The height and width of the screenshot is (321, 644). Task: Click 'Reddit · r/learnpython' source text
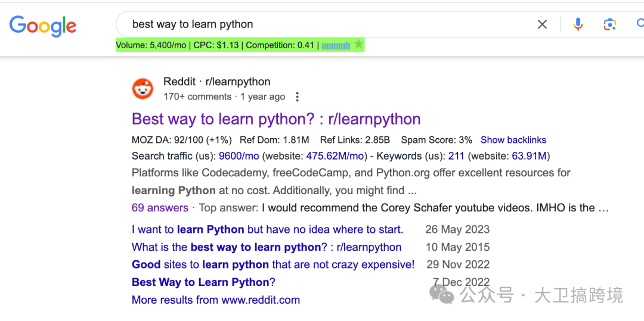[217, 82]
